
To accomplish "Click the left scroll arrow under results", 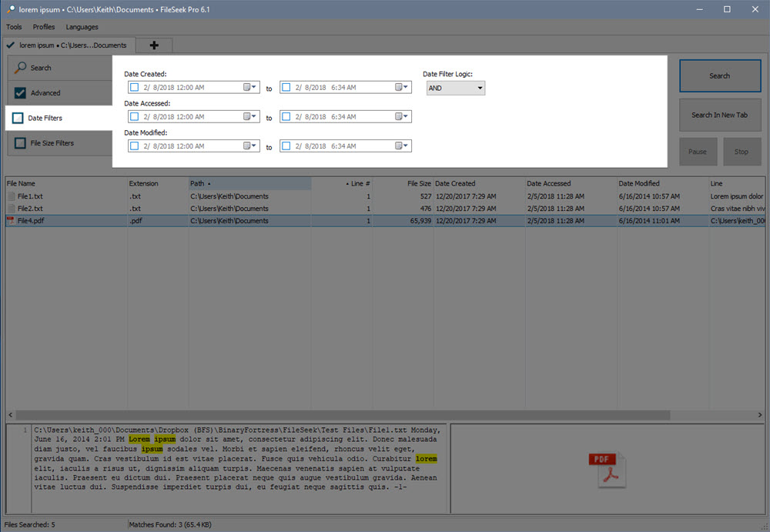I will (10, 415).
